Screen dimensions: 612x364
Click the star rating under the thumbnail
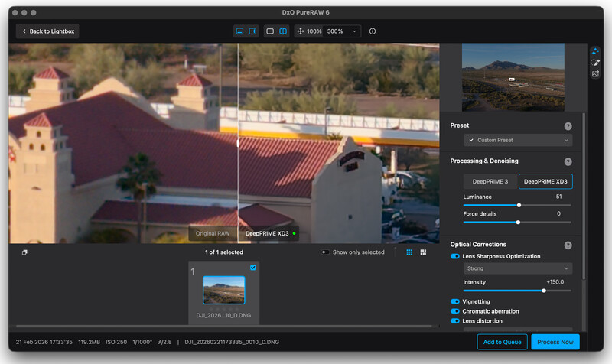tap(223, 309)
